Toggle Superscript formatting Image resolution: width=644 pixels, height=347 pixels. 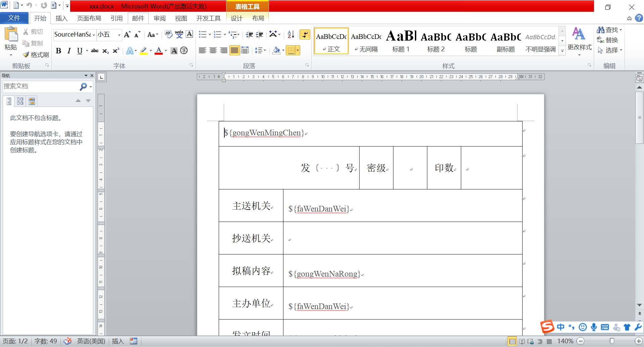116,51
